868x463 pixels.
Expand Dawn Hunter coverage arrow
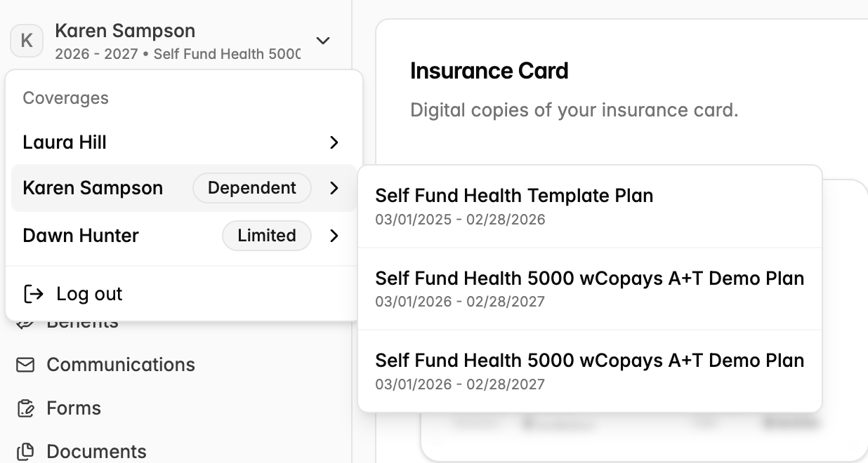click(334, 236)
